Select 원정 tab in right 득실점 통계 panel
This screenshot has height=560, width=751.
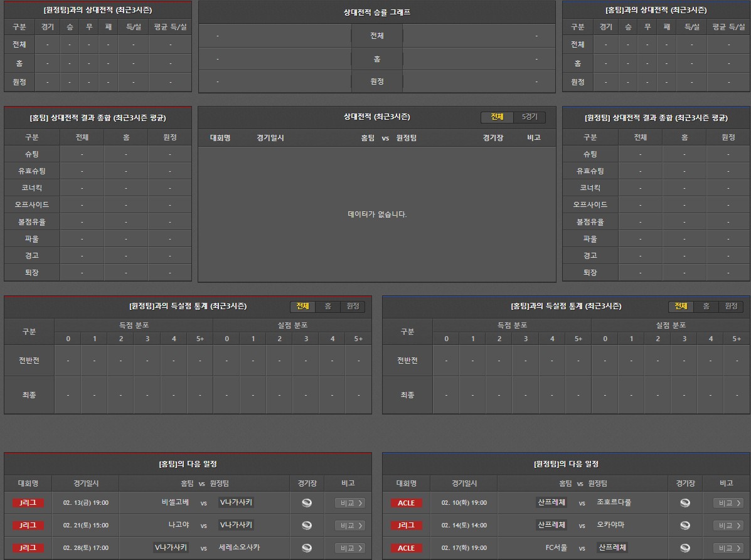click(x=731, y=306)
